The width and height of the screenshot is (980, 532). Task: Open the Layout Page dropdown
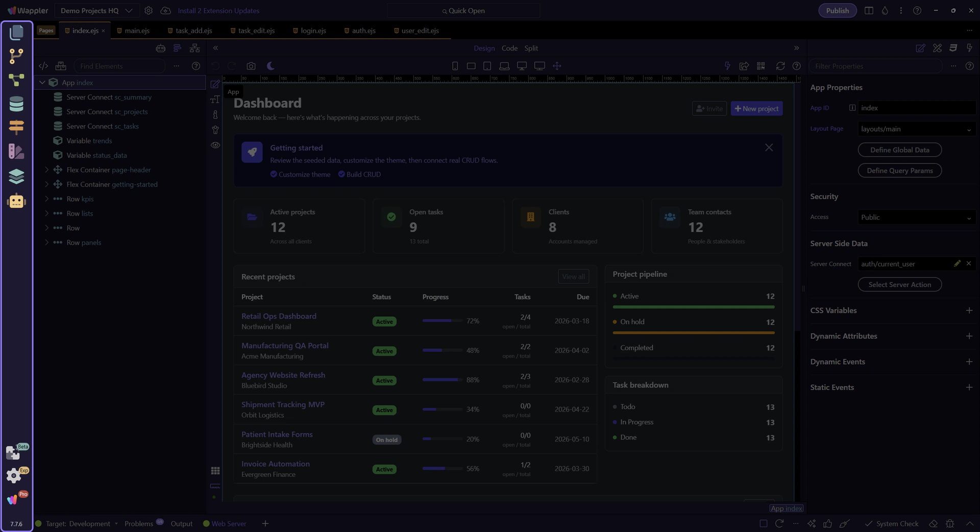point(916,129)
